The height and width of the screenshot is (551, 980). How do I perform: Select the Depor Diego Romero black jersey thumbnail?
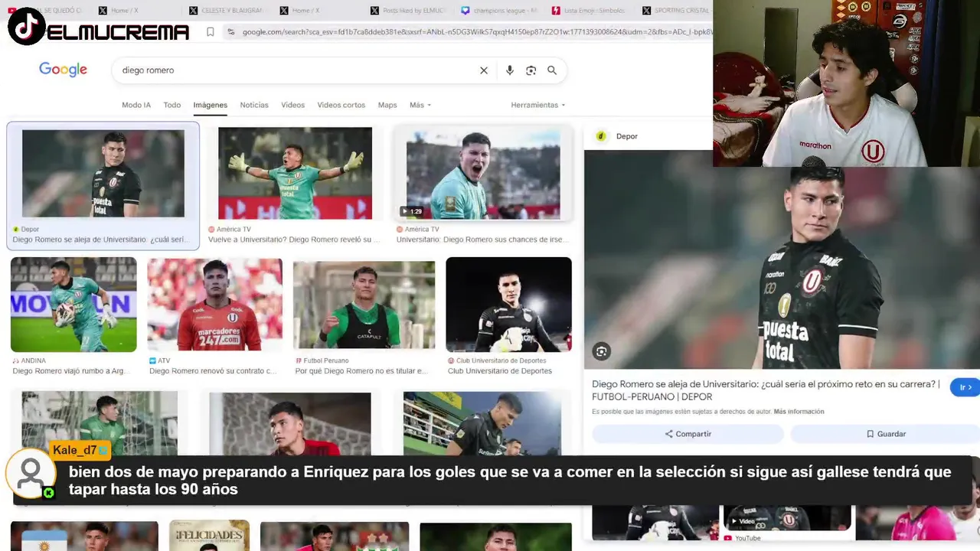[x=103, y=174]
